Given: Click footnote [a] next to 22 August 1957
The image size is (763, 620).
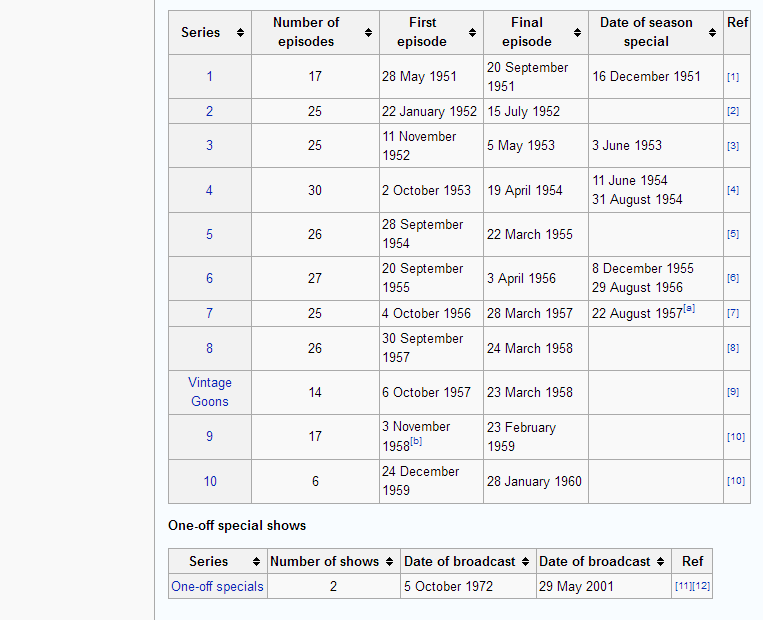Looking at the screenshot, I should tap(688, 309).
